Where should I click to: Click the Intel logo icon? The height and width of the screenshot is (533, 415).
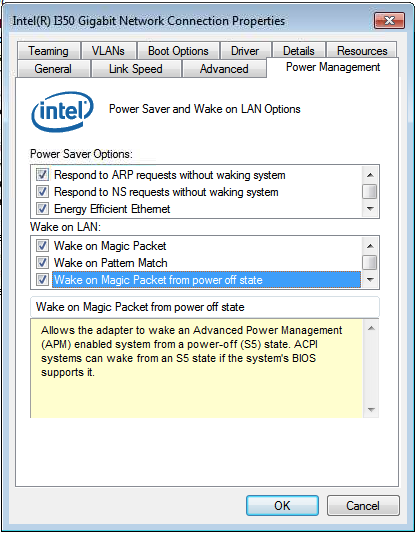click(x=62, y=111)
